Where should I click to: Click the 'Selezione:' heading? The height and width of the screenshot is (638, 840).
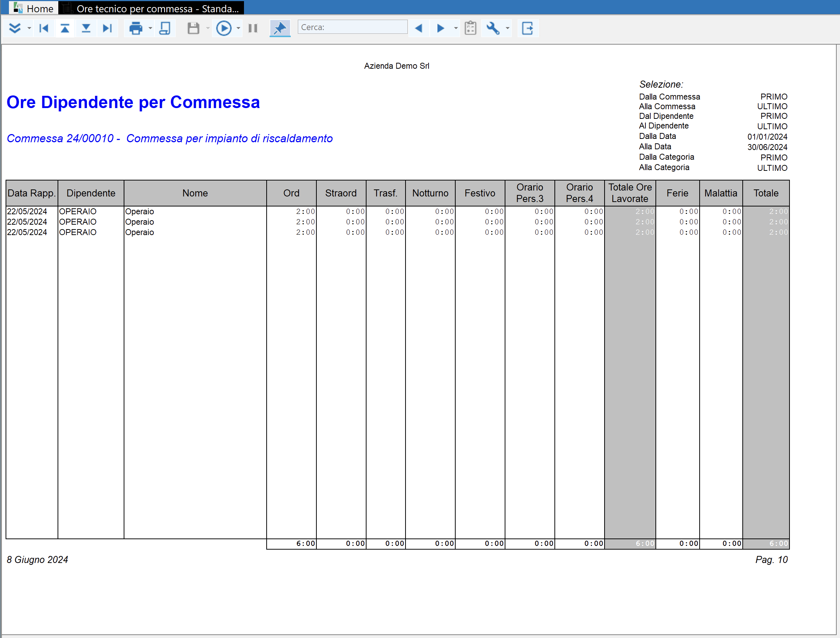(661, 84)
